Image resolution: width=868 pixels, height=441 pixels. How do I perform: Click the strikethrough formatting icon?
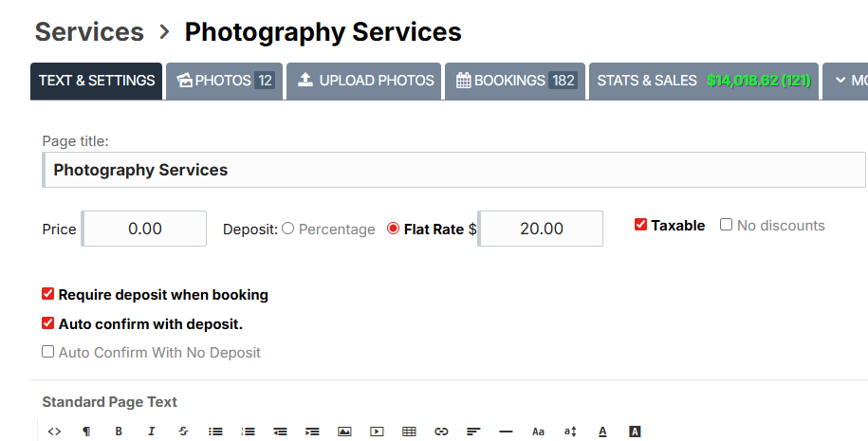click(x=183, y=431)
